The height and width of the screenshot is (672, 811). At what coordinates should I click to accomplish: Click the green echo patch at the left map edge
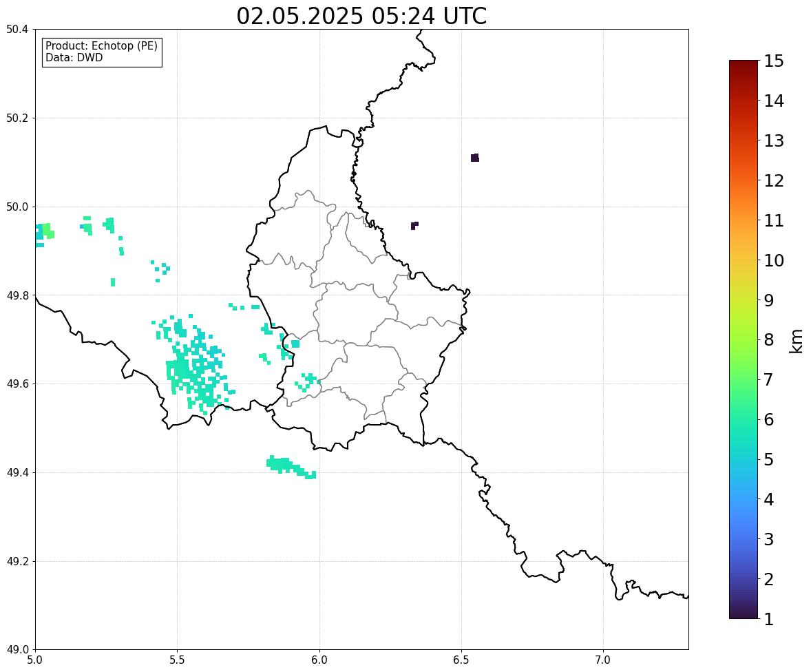pos(48,231)
